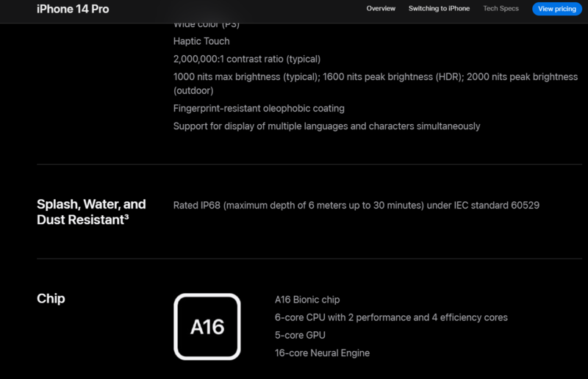Click the Rated IP68 description text
This screenshot has height=379, width=588.
click(356, 205)
